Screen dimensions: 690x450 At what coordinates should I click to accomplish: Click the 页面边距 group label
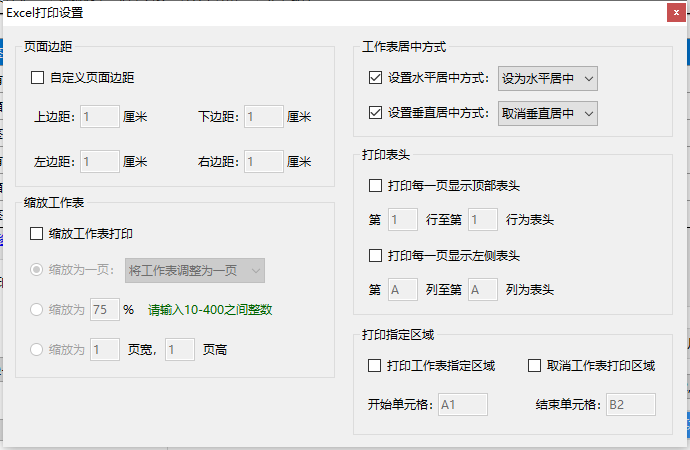tap(48, 47)
